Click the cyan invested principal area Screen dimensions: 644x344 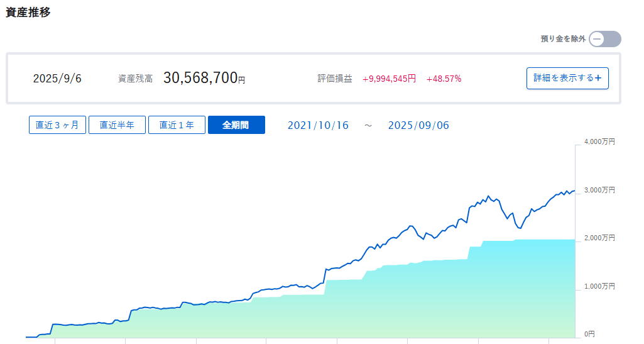(440, 302)
